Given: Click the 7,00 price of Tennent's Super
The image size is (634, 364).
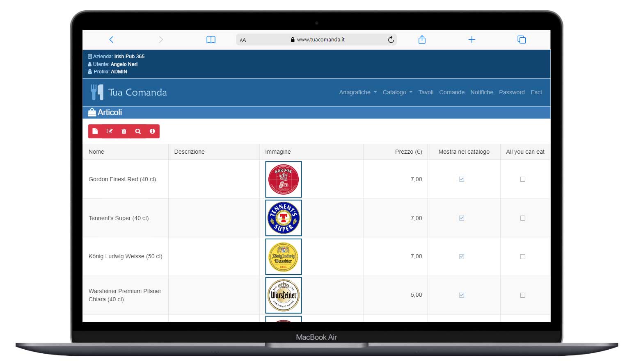Looking at the screenshot, I should tap(416, 218).
